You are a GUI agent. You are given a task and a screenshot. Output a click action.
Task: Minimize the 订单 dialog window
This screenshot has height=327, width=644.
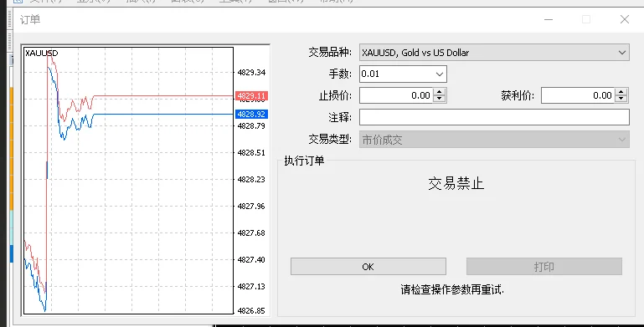pos(549,19)
